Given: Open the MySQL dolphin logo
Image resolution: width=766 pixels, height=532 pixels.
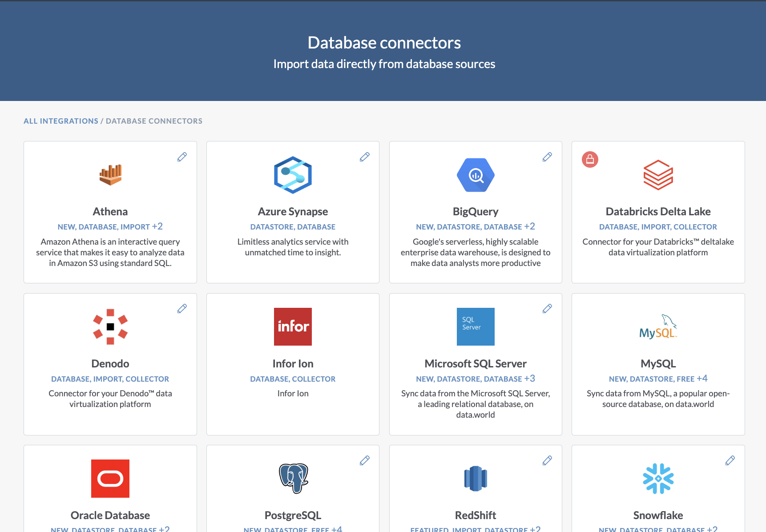Looking at the screenshot, I should [x=658, y=326].
